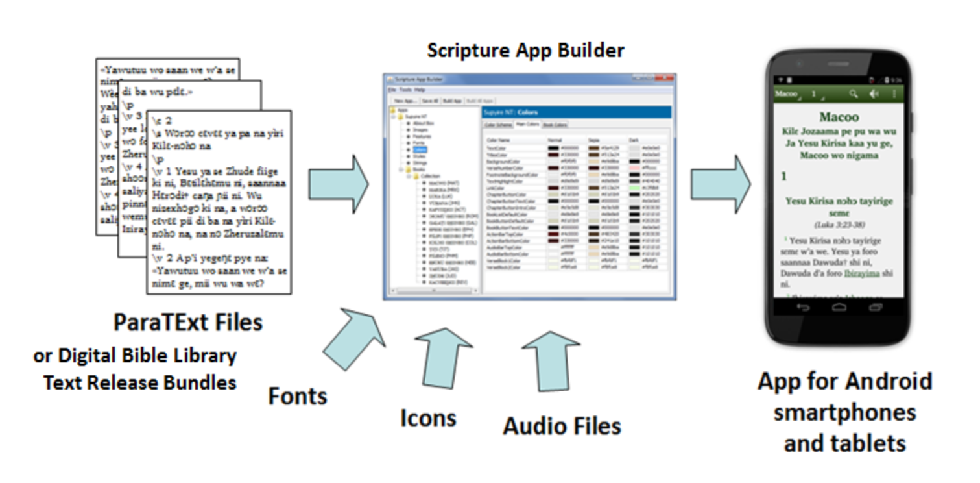Switch to the Main Colors tab
Screen dimensions: 980x483
(x=527, y=124)
